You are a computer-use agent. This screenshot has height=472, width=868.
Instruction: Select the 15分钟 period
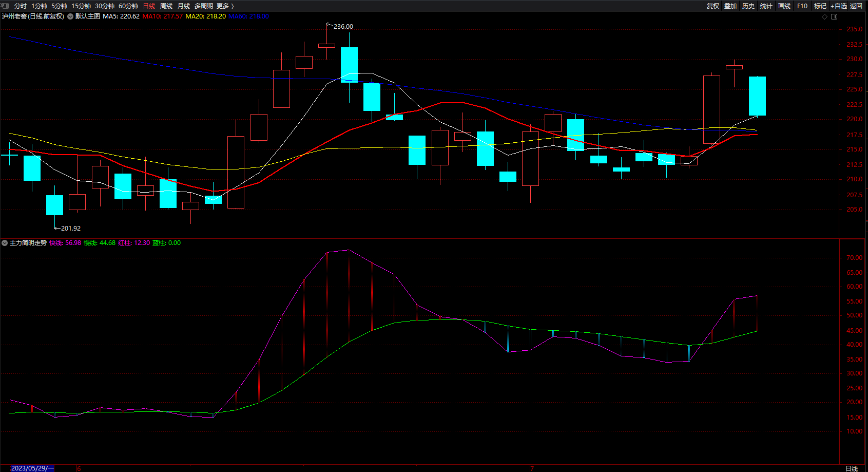81,6
